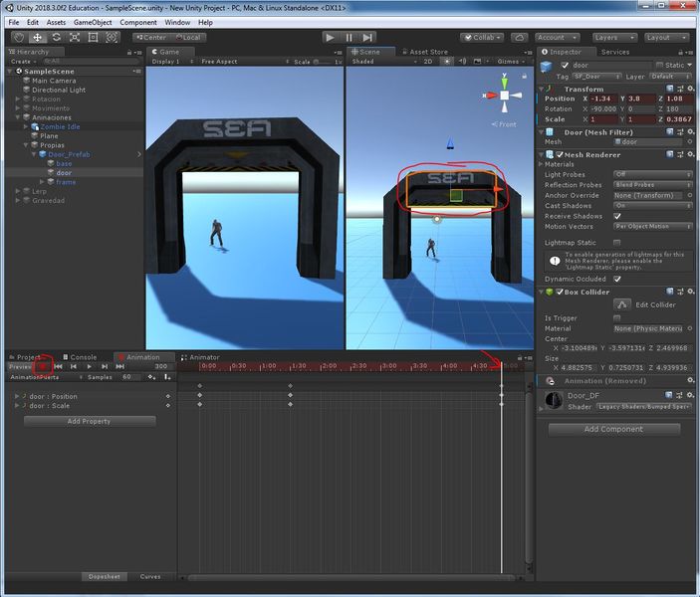Adjust Game view Scale slider
This screenshot has height=597, width=700.
[x=322, y=62]
